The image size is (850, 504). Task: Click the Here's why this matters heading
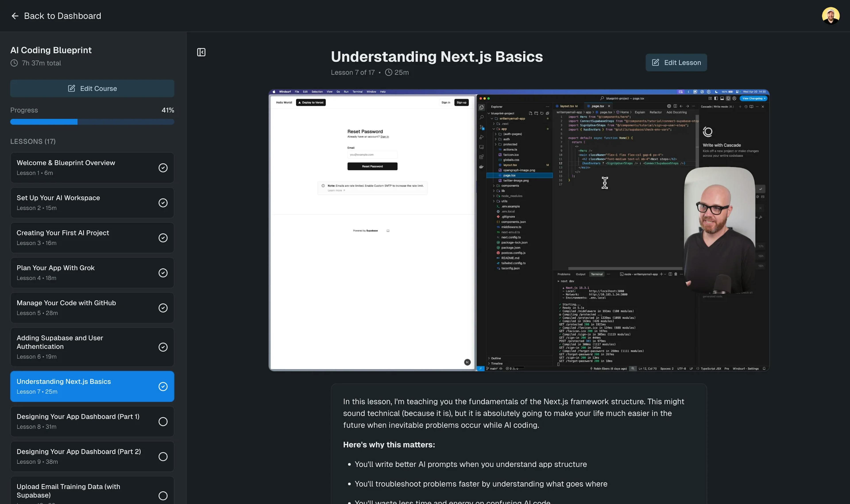(389, 444)
